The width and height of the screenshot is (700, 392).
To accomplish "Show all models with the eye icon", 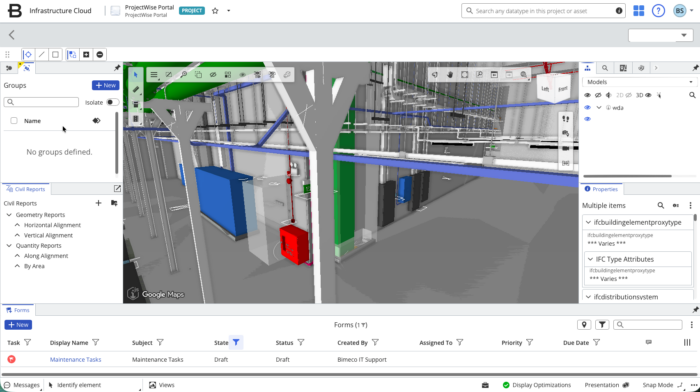I will (588, 95).
